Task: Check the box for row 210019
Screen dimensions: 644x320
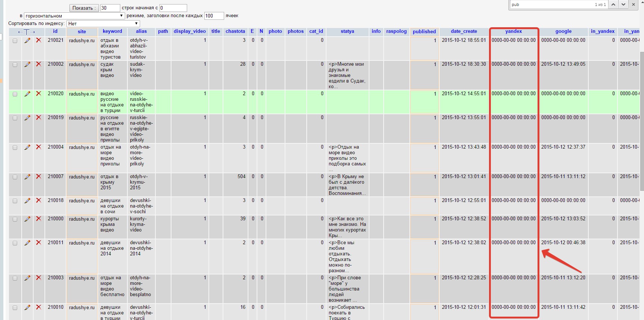Action: (15, 118)
